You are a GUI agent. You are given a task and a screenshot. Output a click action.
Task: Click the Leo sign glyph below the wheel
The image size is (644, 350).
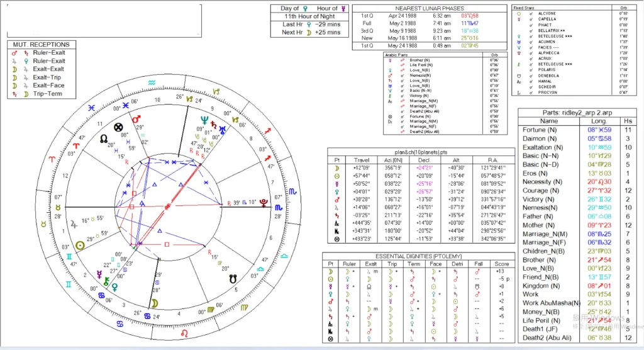[184, 332]
